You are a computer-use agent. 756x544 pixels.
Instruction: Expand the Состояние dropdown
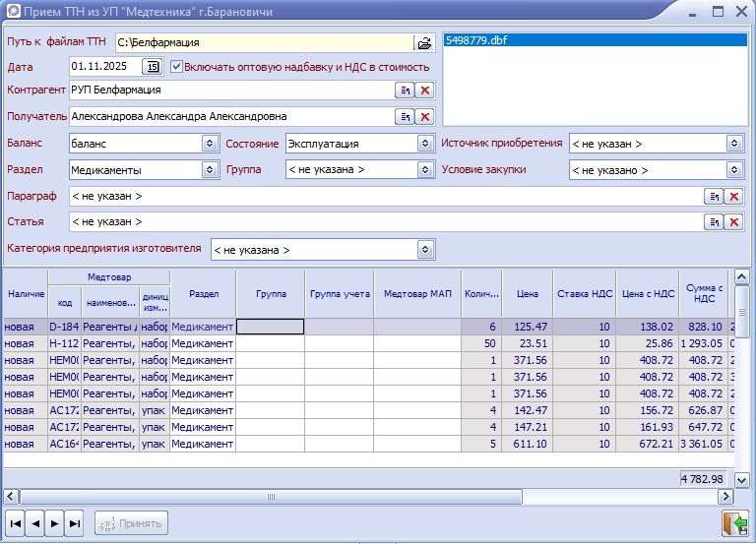tap(425, 144)
